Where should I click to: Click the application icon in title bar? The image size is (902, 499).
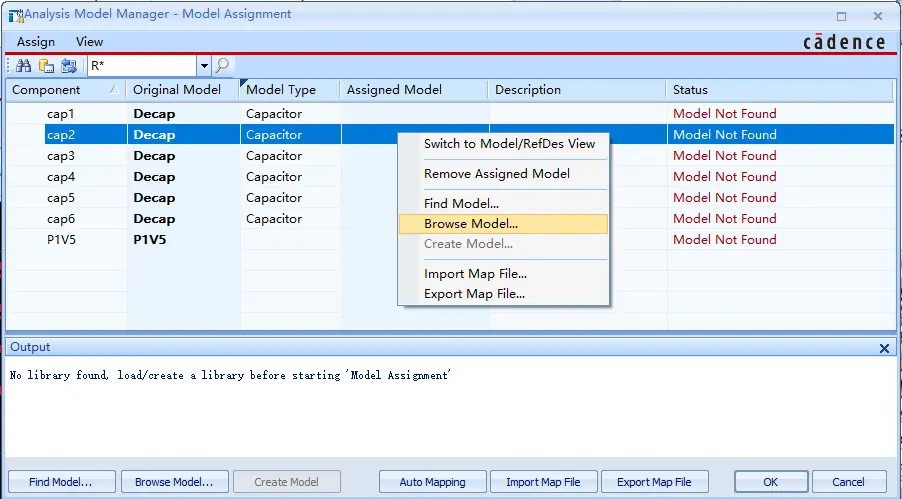(16, 16)
